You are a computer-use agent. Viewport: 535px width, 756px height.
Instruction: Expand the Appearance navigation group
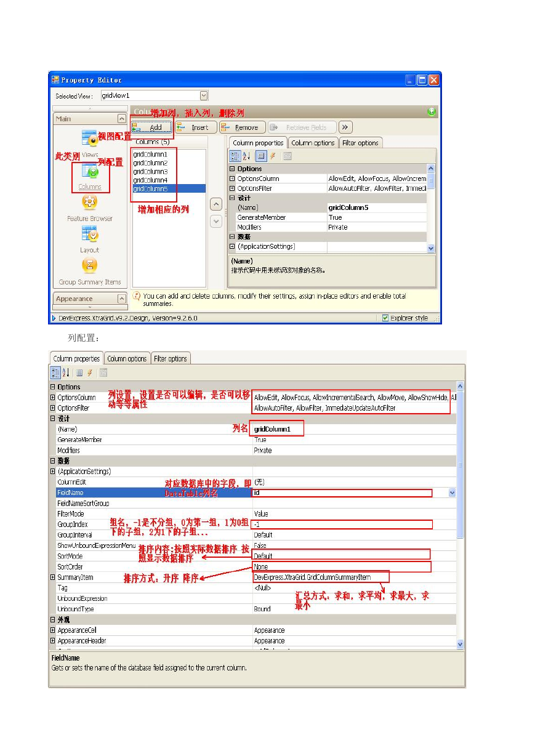point(121,299)
